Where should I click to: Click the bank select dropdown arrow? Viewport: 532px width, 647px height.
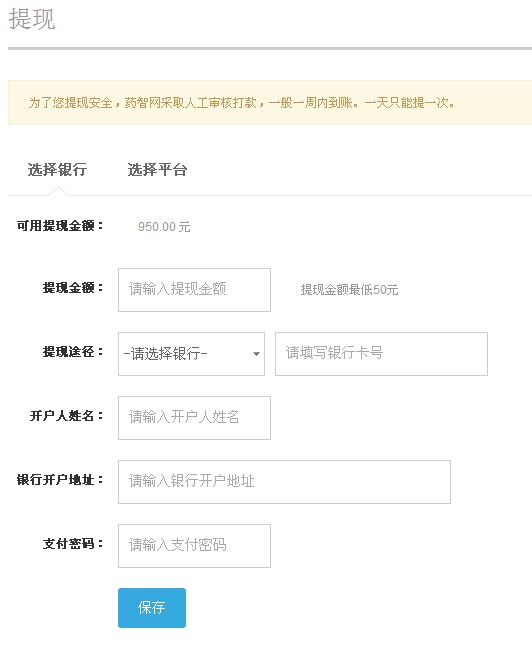[x=256, y=354]
